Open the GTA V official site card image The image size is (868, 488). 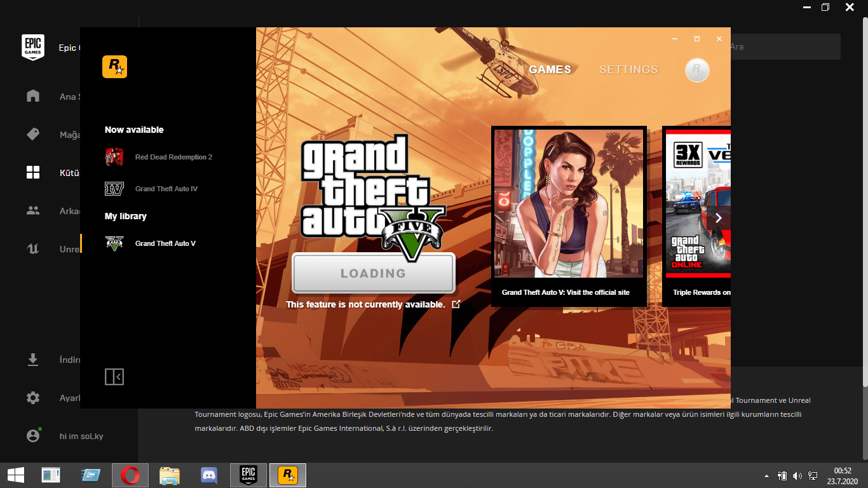(569, 203)
